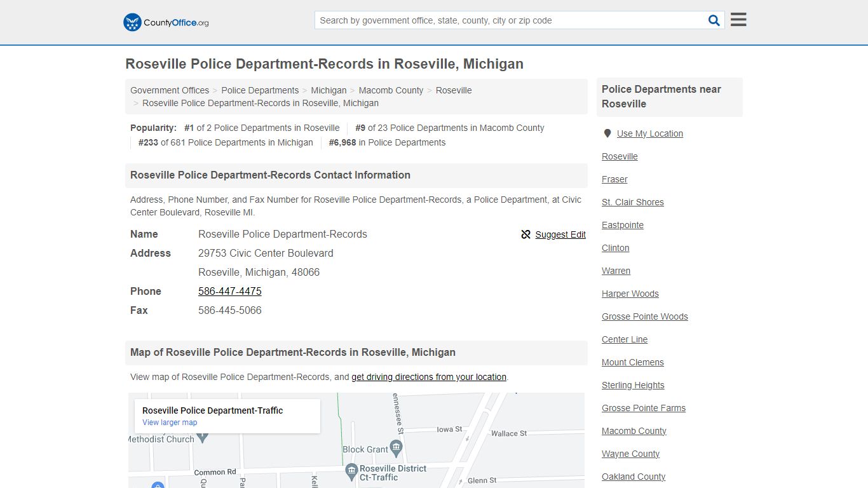Open Macomb County breadcrumb link

coord(391,90)
